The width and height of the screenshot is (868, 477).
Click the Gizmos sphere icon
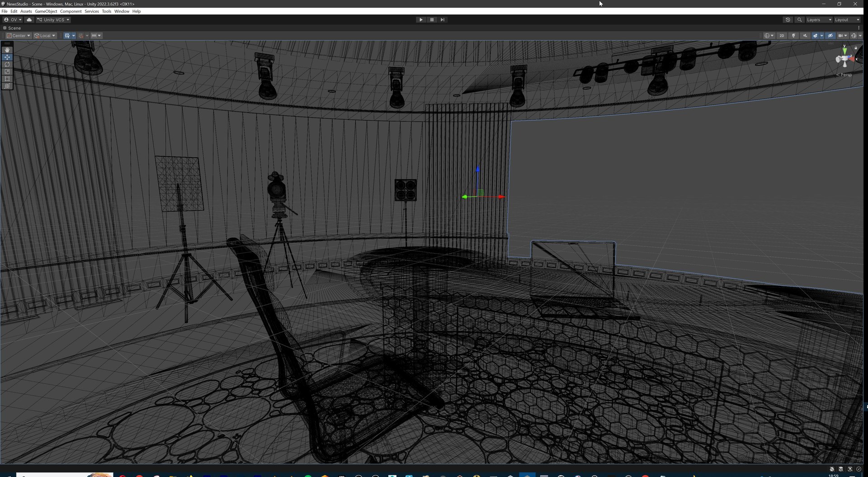(x=854, y=36)
